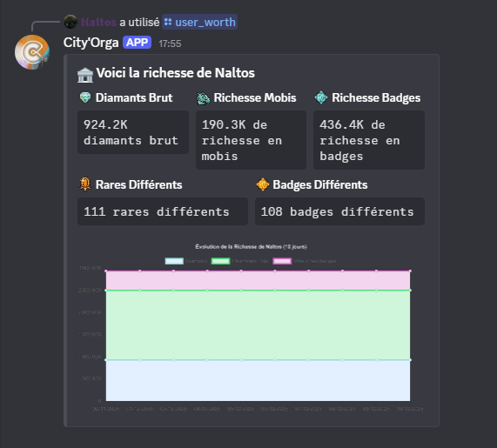Click the '111 rares différents' value box
The height and width of the screenshot is (448, 497).
163,211
